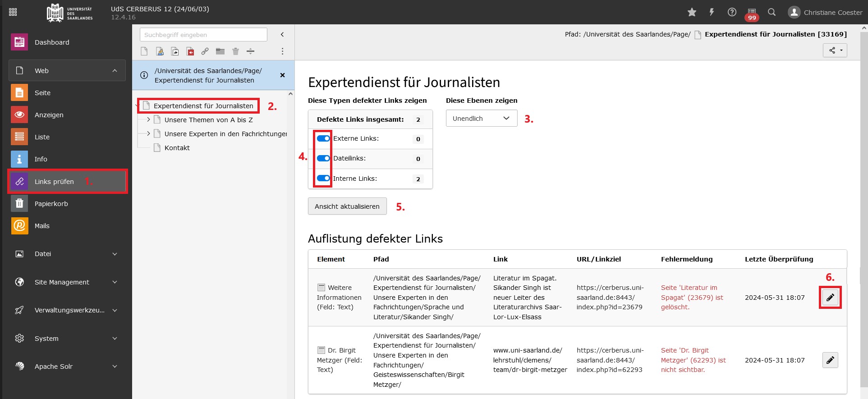The image size is (868, 399).
Task: Select the new standard page icon
Action: (x=144, y=51)
